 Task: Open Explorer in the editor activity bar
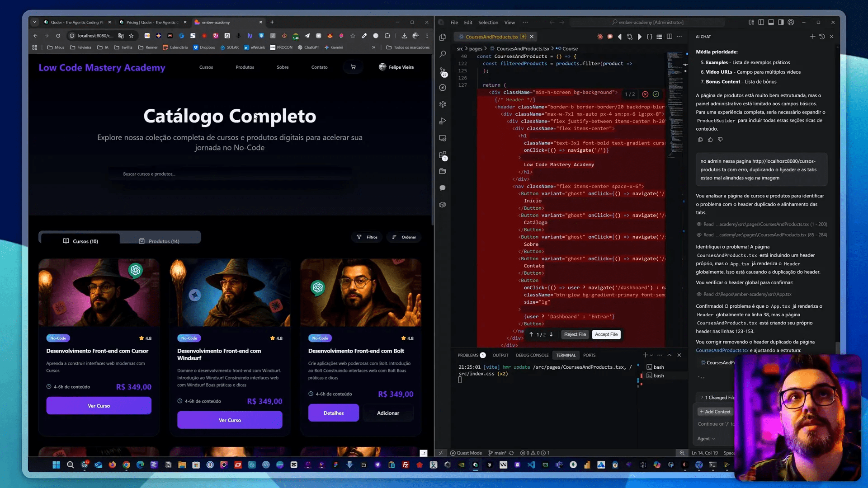coord(443,37)
